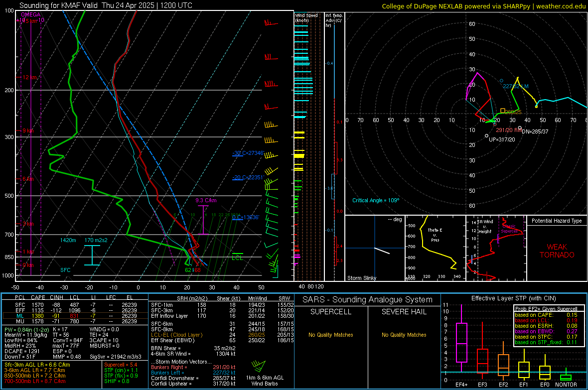Click the Effective Layer STP (with CIN) title
588x390 pixels.
[513, 298]
